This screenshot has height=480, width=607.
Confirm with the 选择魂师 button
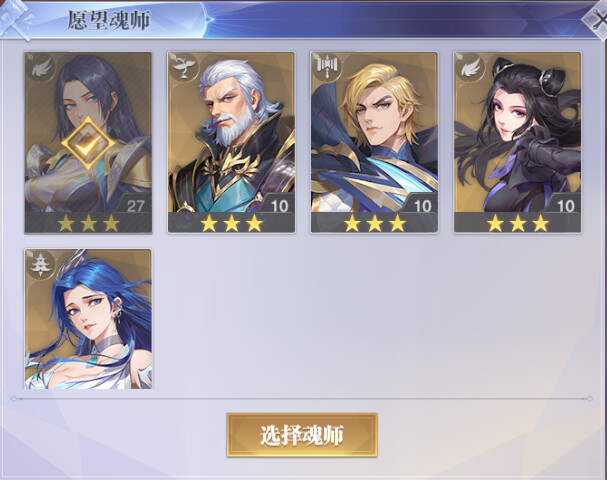pos(302,435)
